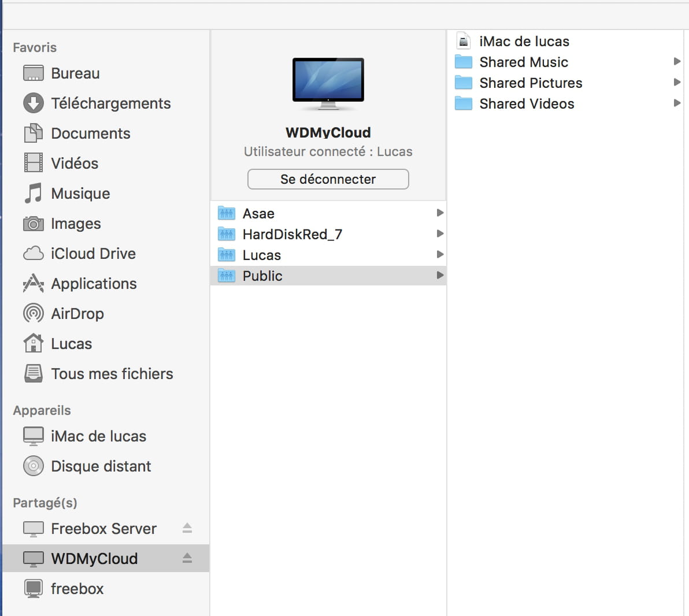Screen dimensions: 689x616
Task: Click the Tous mes fichiers label
Action: pyautogui.click(x=112, y=373)
